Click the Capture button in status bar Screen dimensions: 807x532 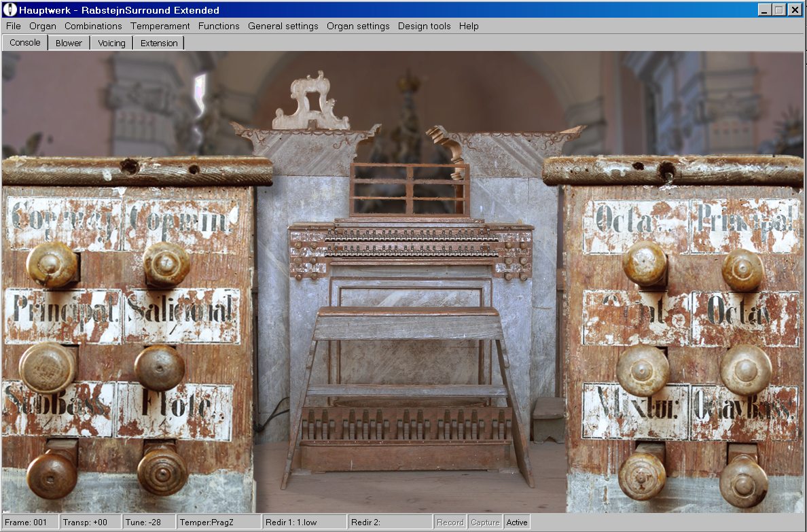pyautogui.click(x=485, y=522)
